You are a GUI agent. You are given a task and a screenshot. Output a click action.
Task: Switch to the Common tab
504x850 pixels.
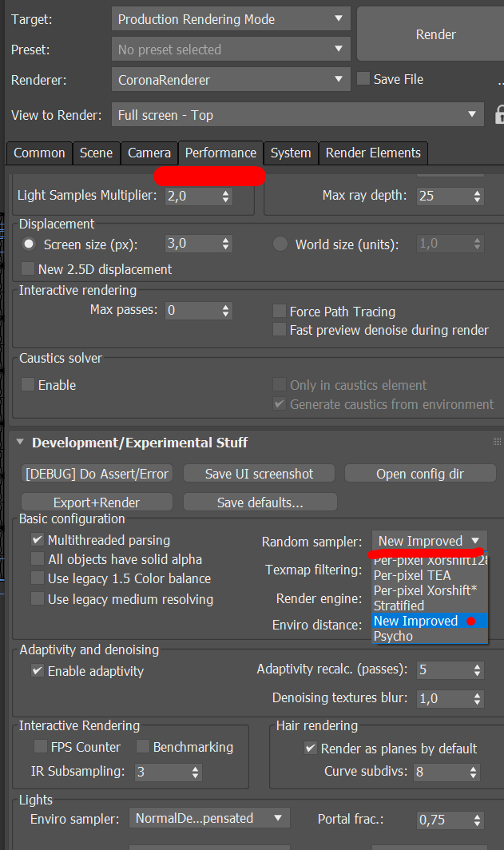tap(39, 153)
